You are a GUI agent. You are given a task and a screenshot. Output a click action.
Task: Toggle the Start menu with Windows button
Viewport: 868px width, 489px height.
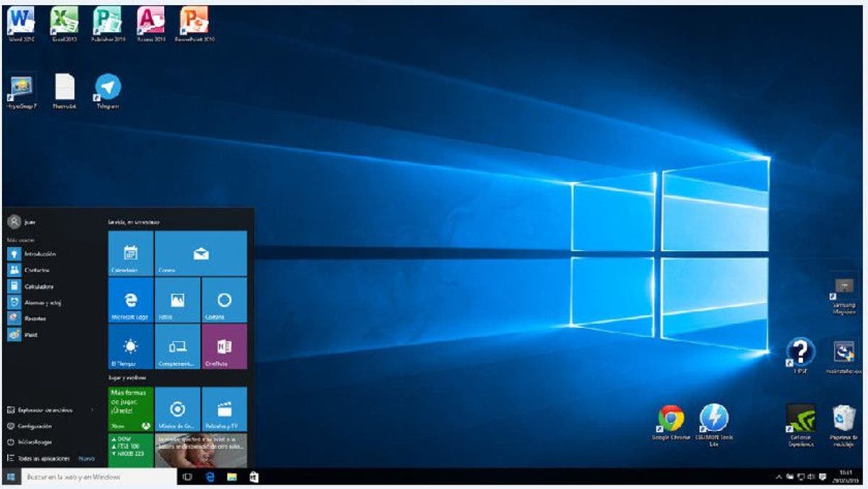(x=12, y=477)
